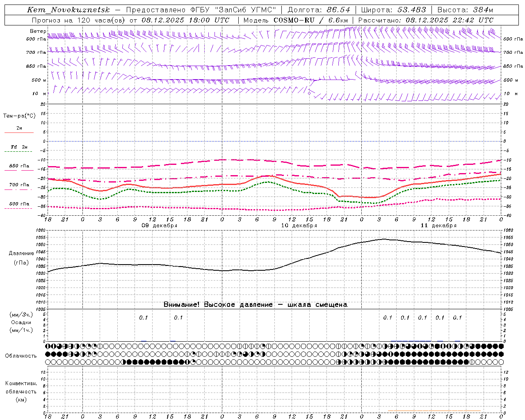The height and width of the screenshot is (420, 525).
Task: Click the model name "COSMO-RU / 6.6км"
Action: [310, 20]
